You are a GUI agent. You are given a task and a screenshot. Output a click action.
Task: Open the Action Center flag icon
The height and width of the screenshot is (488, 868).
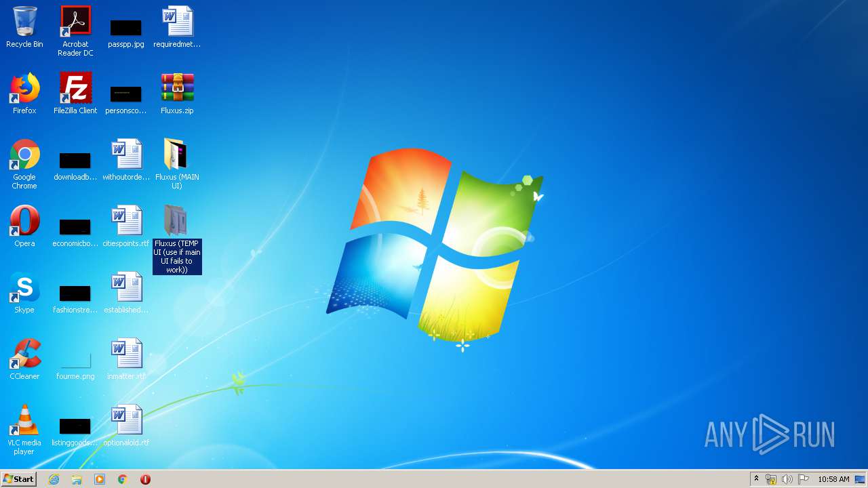click(804, 479)
